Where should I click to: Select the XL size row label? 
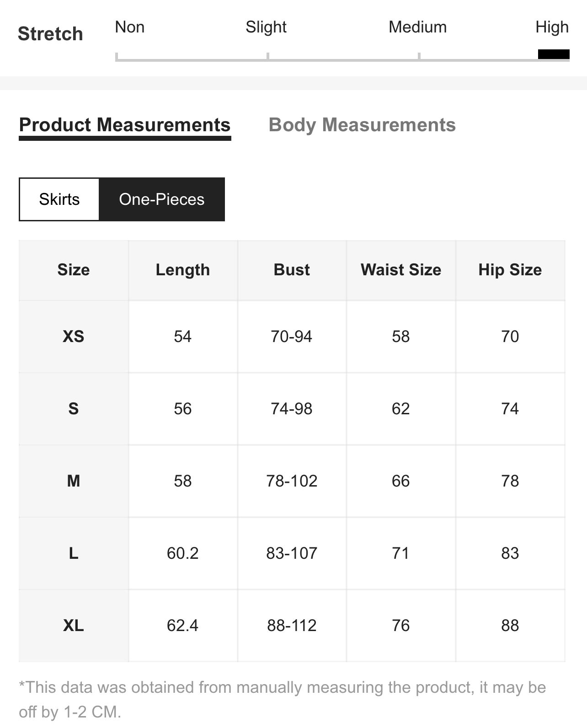pyautogui.click(x=74, y=626)
